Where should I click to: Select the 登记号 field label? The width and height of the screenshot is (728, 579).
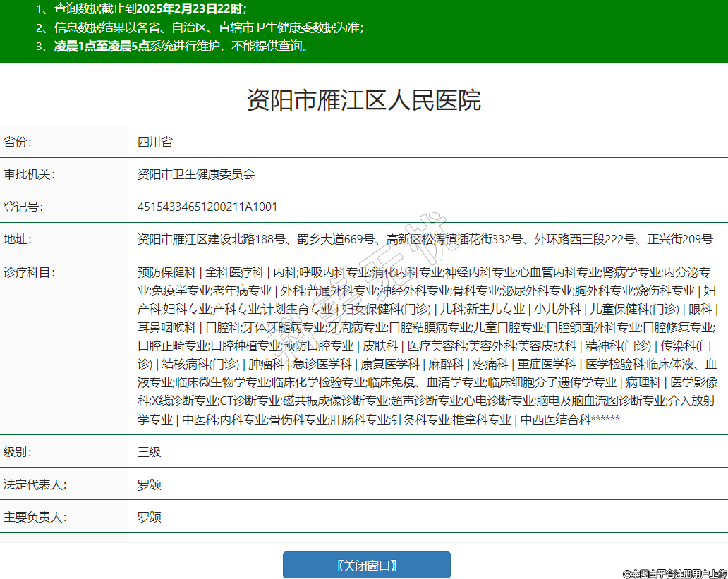pos(23,207)
